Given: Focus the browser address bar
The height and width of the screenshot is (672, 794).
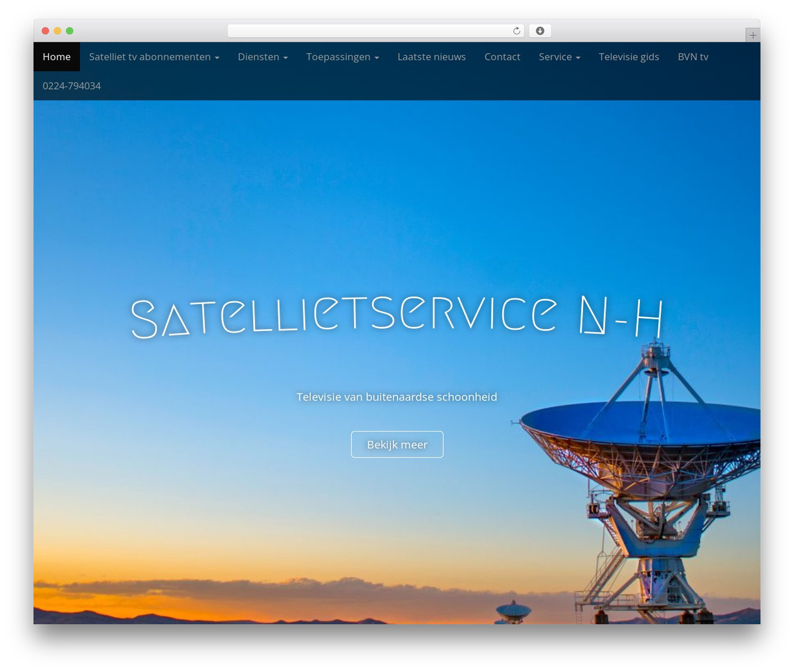Looking at the screenshot, I should tap(375, 31).
